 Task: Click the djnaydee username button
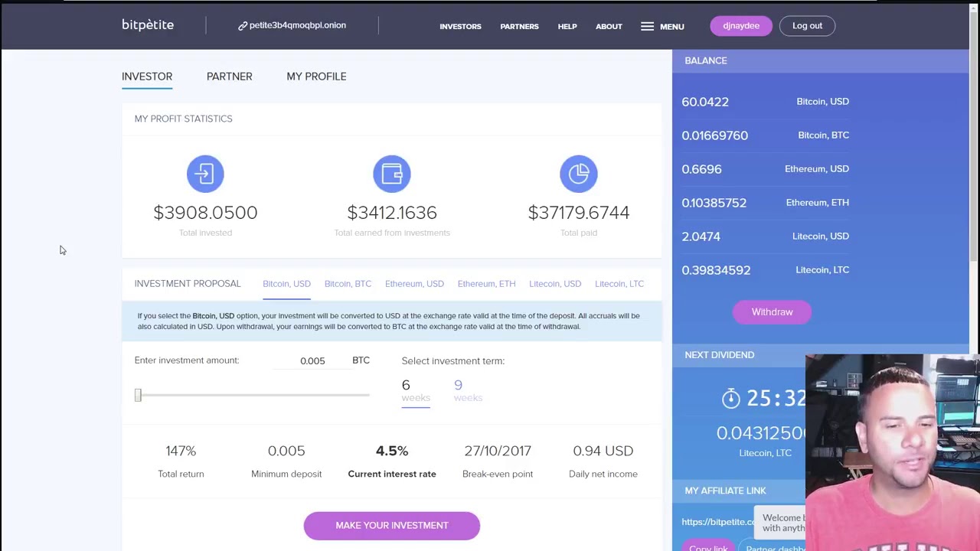(741, 25)
